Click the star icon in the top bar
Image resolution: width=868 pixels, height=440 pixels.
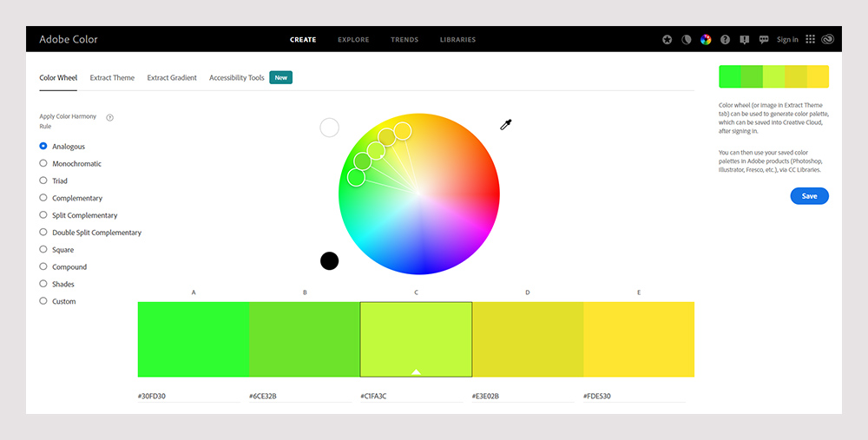click(667, 40)
